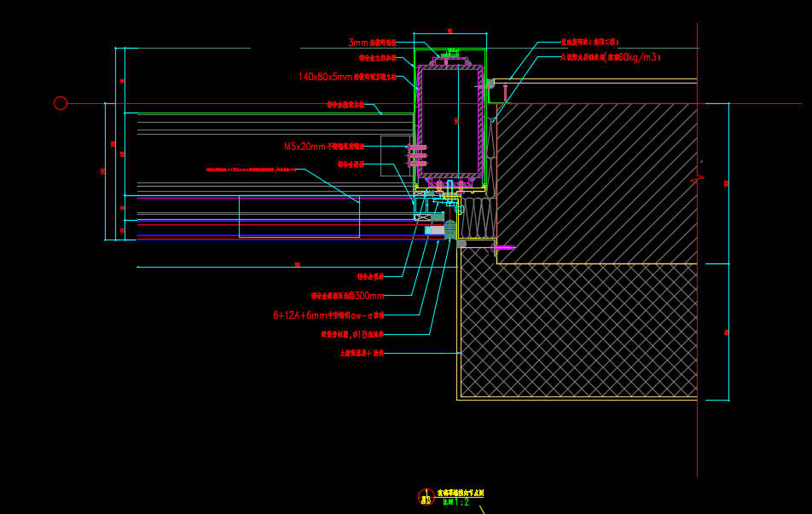Click the diagonal-hatched concrete slab section

596,183
